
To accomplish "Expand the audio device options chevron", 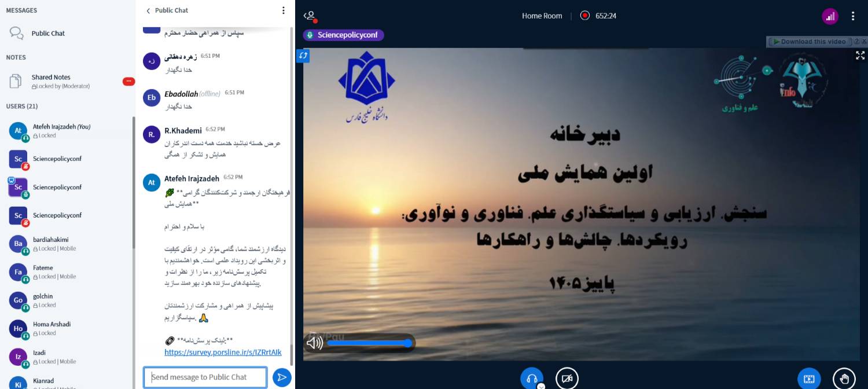I will 540,386.
